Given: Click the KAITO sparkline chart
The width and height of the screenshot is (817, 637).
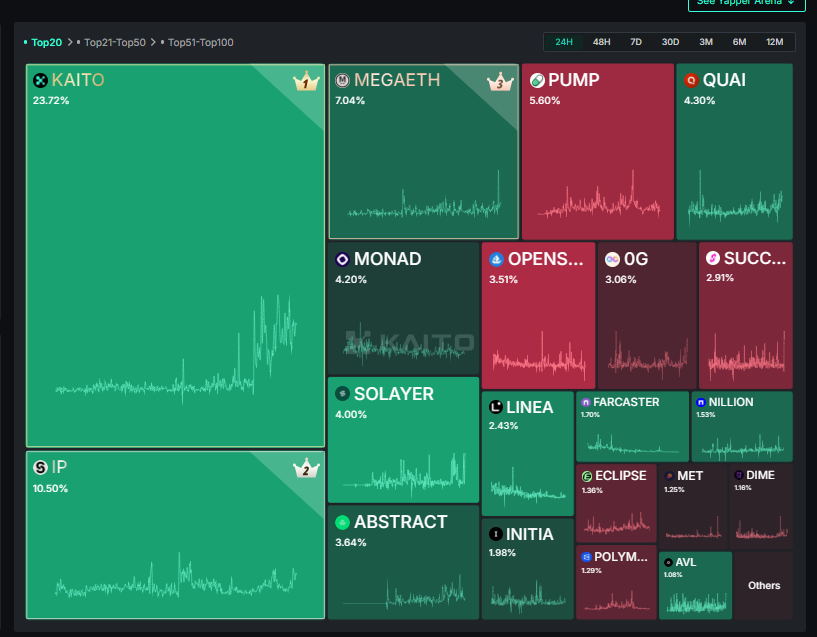Looking at the screenshot, I should point(176,349).
